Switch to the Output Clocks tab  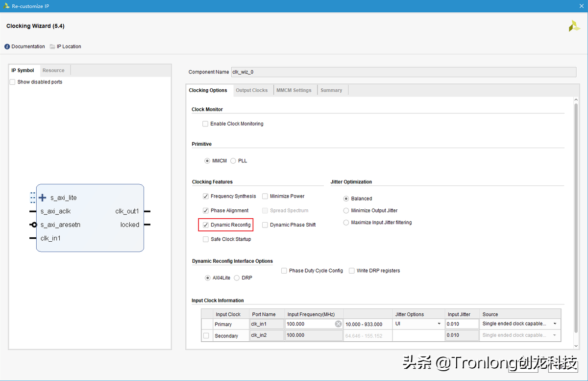click(x=252, y=90)
